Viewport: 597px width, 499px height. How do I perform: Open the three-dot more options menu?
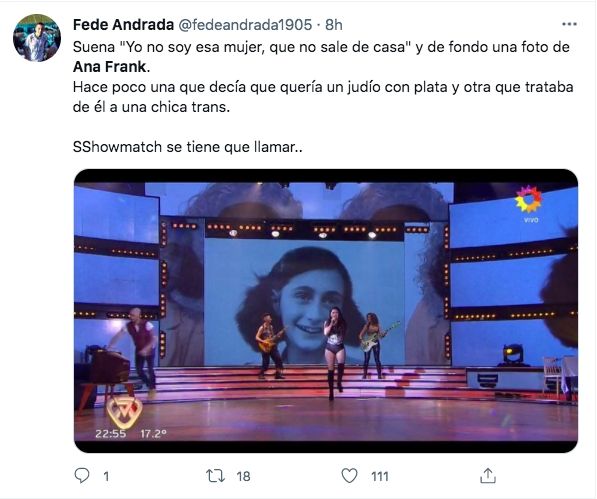click(569, 24)
